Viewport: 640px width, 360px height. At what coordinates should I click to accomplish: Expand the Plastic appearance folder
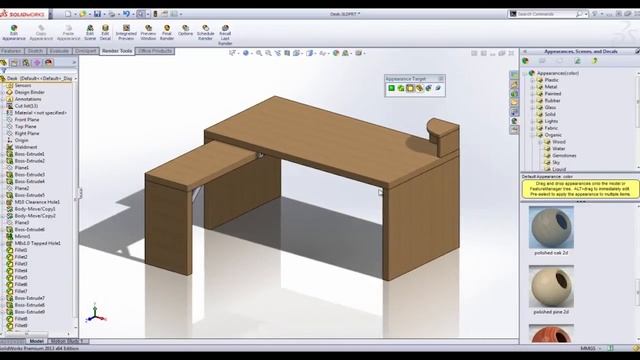(532, 80)
